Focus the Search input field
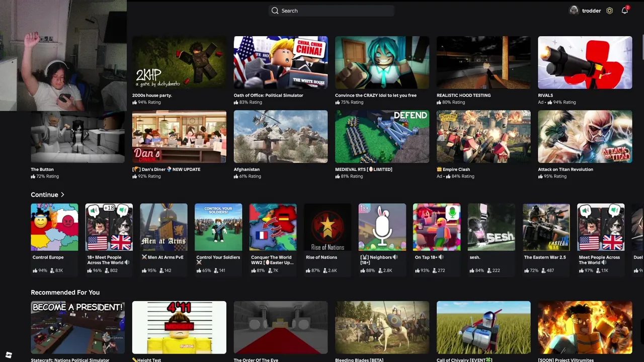The image size is (644, 362). pos(331,11)
